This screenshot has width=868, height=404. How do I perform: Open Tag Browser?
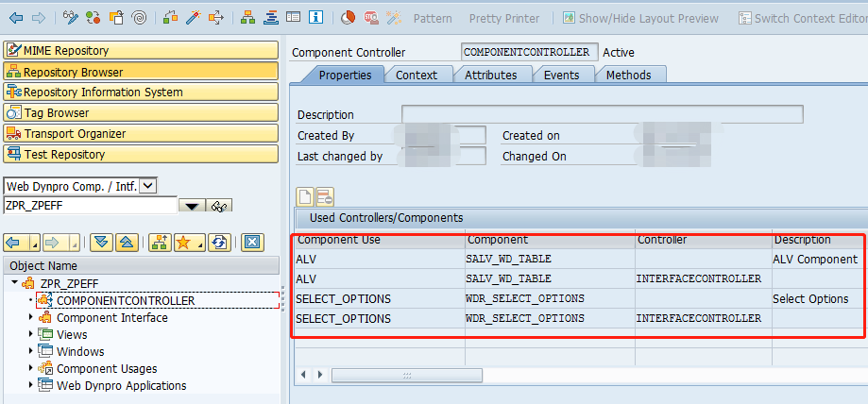tap(141, 113)
